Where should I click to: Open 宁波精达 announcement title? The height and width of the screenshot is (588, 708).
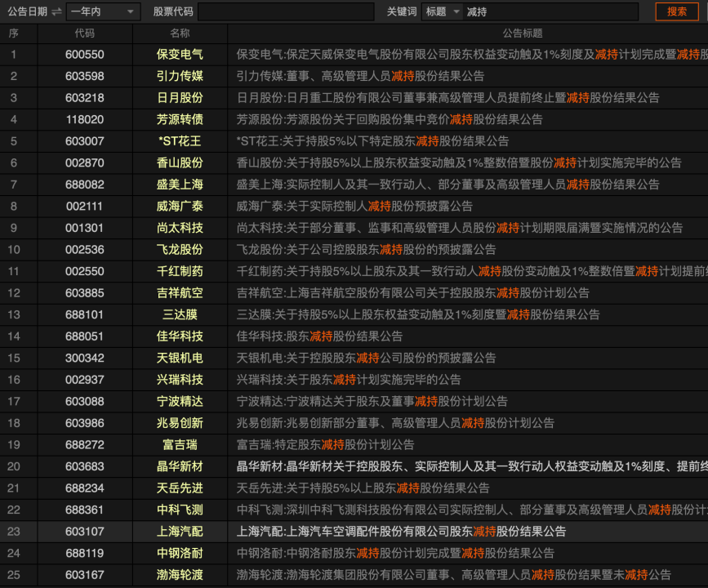point(372,402)
